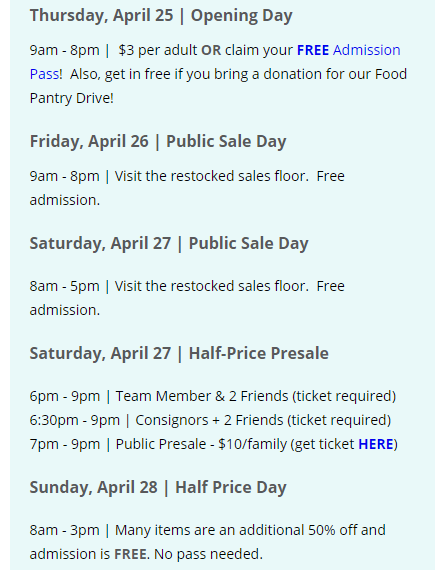
Task: Click the Friday, April 26 Public Sale Day heading
Action: pyautogui.click(x=158, y=141)
